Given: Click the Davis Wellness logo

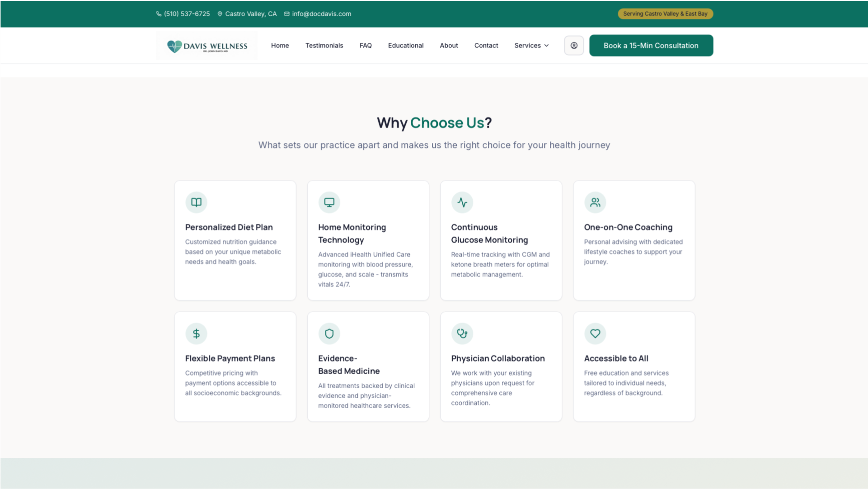Looking at the screenshot, I should click(x=207, y=46).
